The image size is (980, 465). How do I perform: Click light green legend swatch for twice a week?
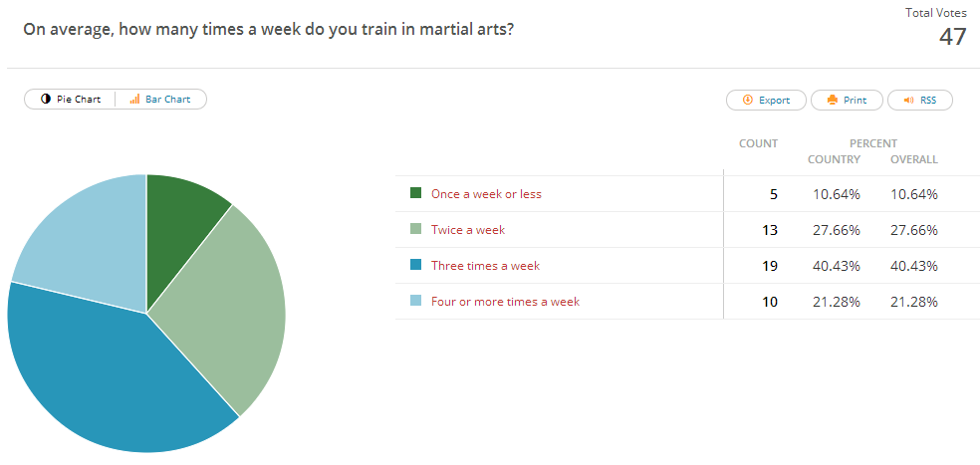point(415,230)
